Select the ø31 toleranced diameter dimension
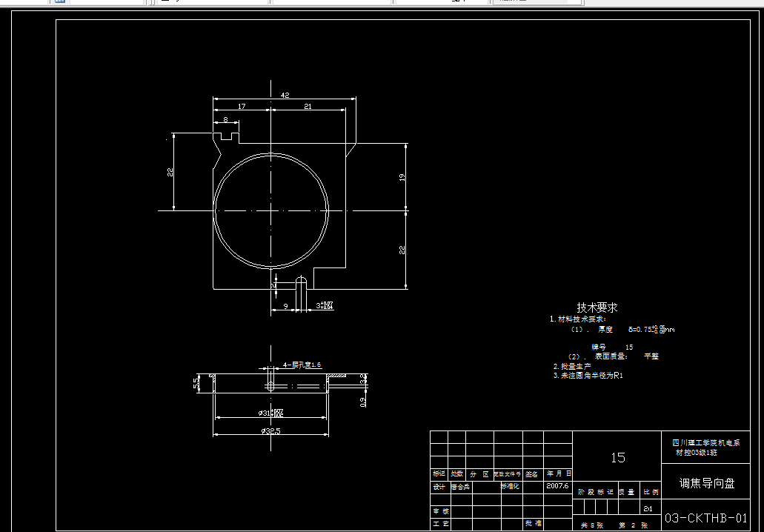 tap(271, 413)
